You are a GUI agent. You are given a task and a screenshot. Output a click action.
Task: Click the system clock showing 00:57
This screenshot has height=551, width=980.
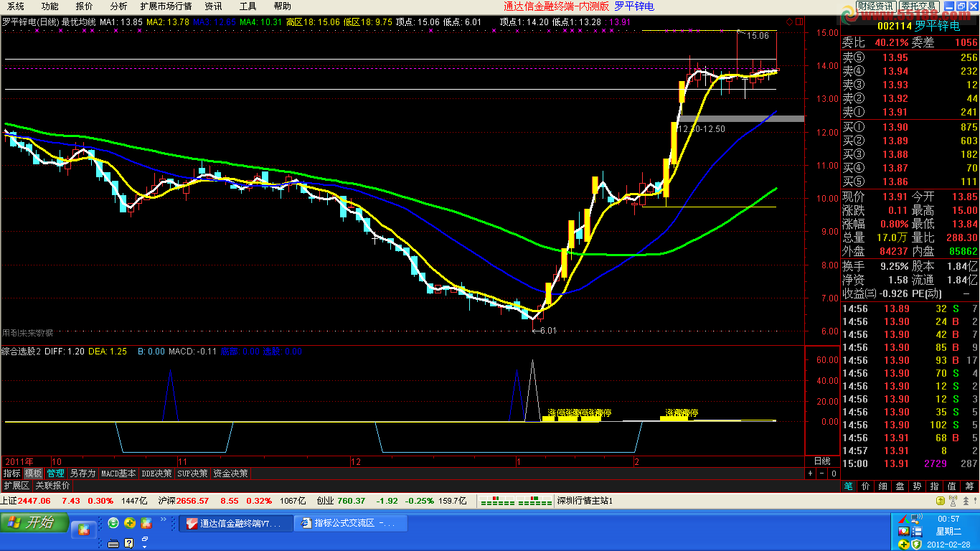tap(948, 518)
